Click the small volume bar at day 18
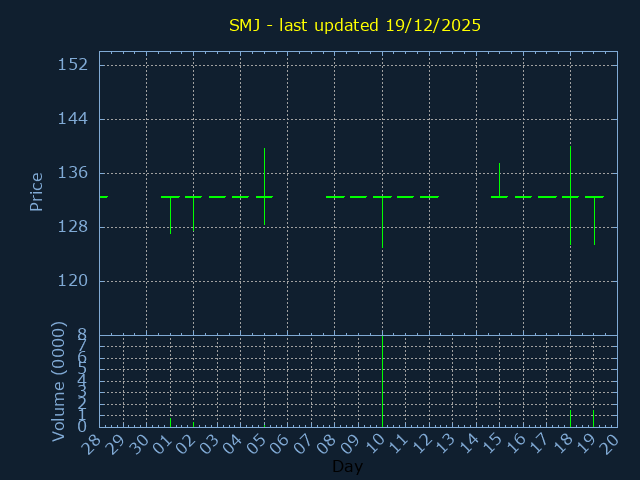The height and width of the screenshot is (480, 640). (x=570, y=418)
